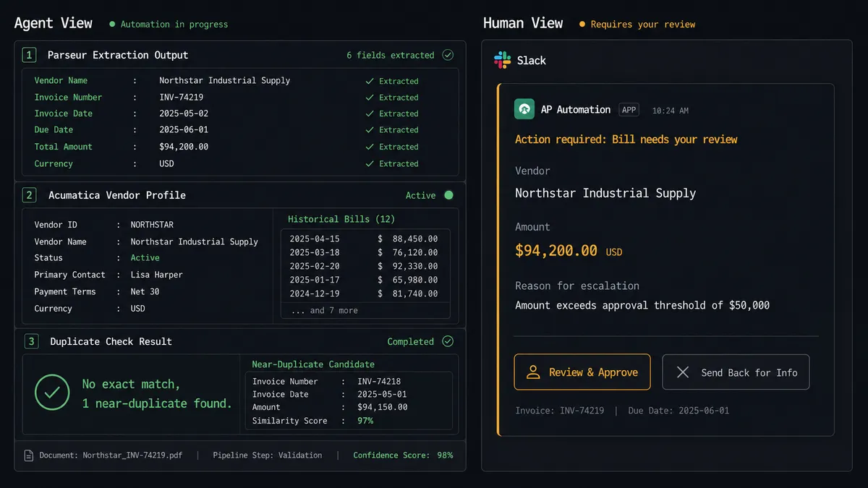
Task: Click the document file icon in footer
Action: point(29,455)
